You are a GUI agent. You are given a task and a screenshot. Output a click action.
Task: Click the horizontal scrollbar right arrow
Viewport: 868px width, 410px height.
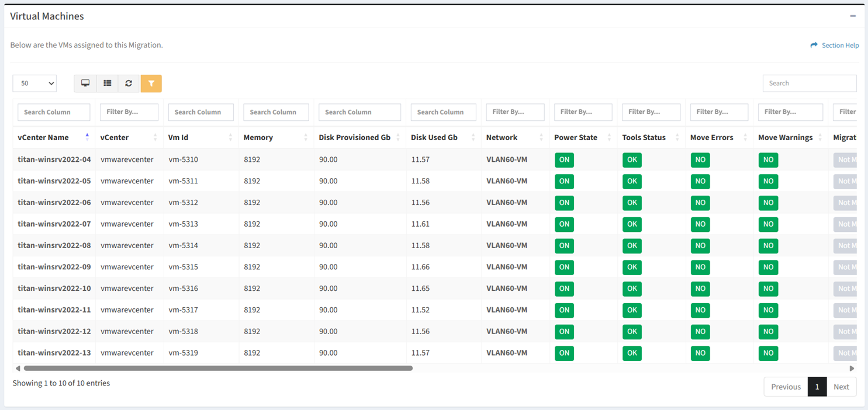[x=852, y=369]
